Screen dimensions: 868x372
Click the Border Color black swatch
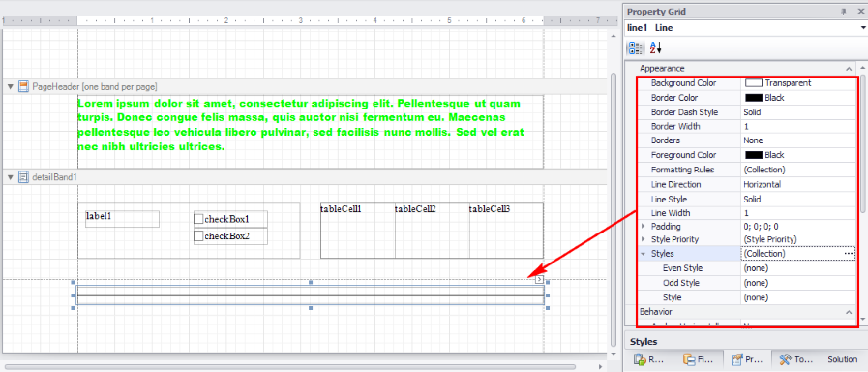[x=754, y=98]
